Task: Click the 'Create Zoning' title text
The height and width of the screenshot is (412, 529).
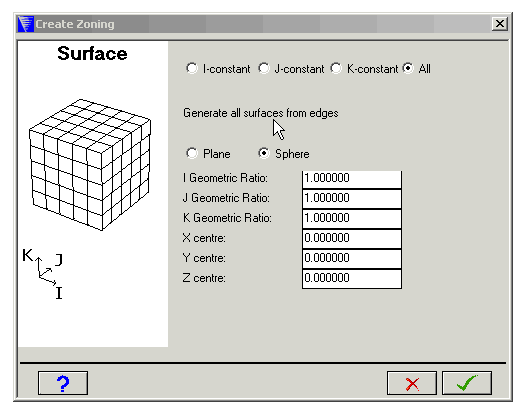Action: click(75, 24)
